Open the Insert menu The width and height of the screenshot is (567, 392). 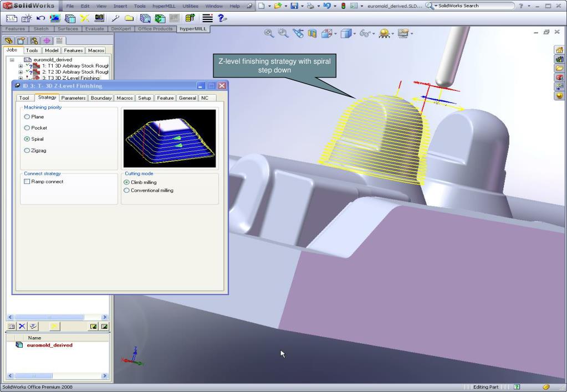click(x=120, y=6)
